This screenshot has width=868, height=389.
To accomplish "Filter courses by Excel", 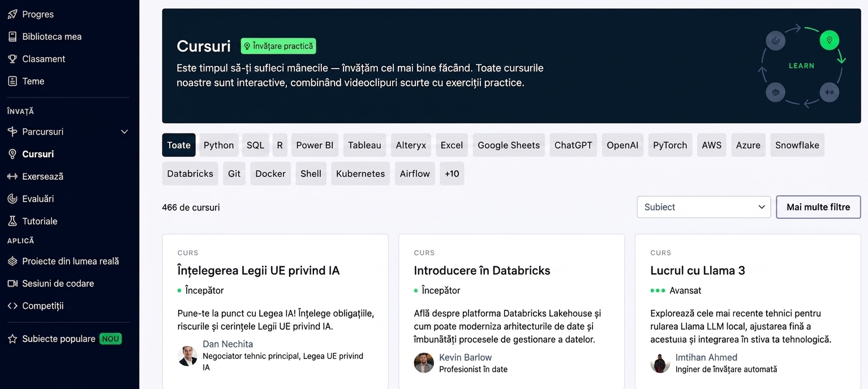I will pyautogui.click(x=452, y=145).
